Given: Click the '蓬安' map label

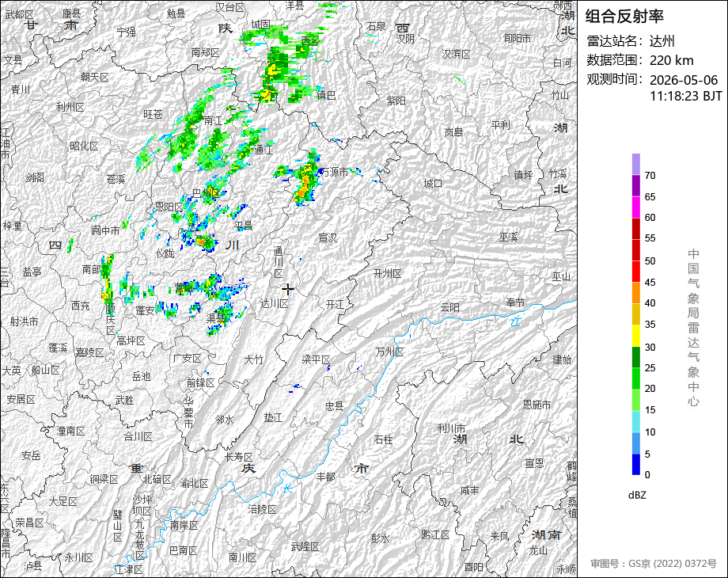Looking at the screenshot, I should (145, 310).
